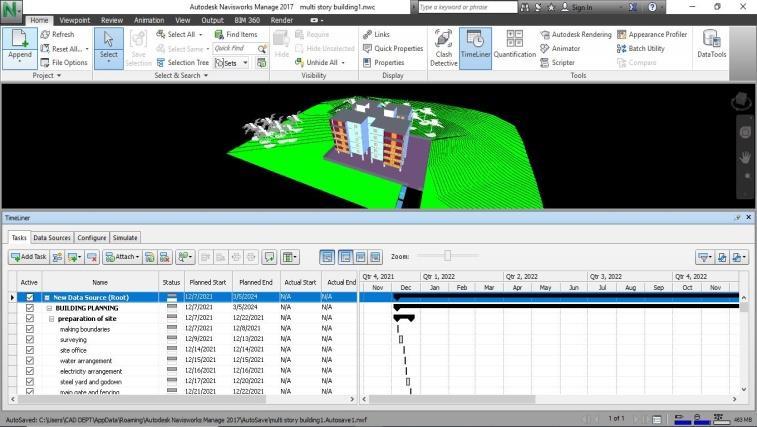Open the columns chooser dropdown

290,257
